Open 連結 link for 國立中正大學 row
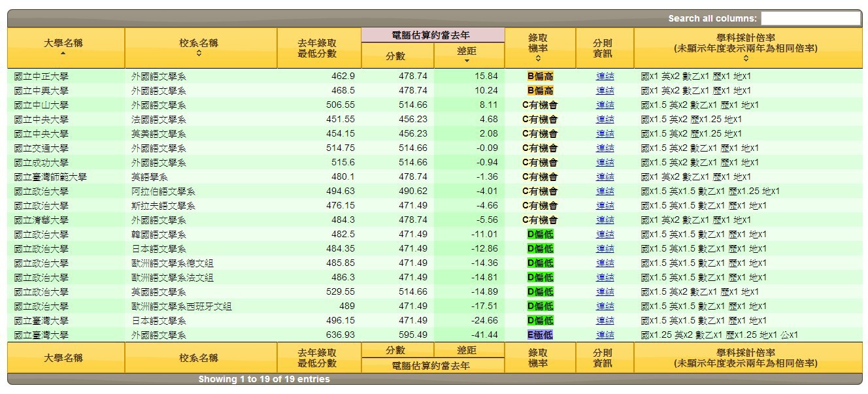The width and height of the screenshot is (868, 394). pos(605,76)
